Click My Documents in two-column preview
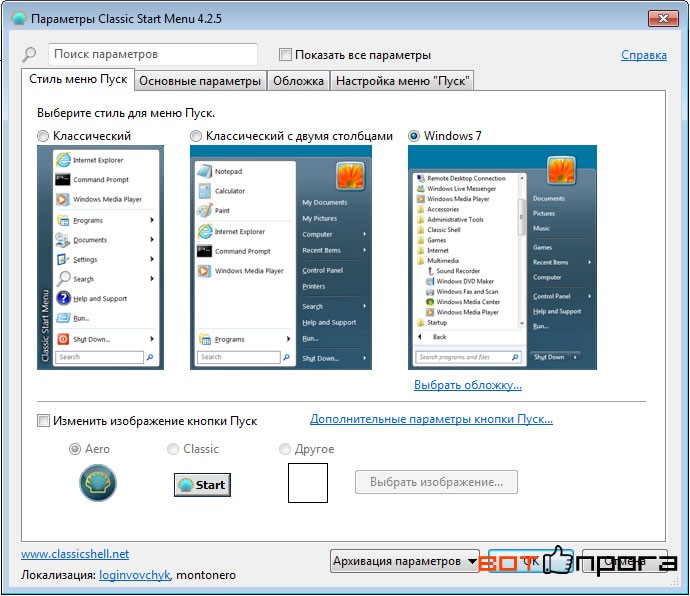 click(325, 202)
